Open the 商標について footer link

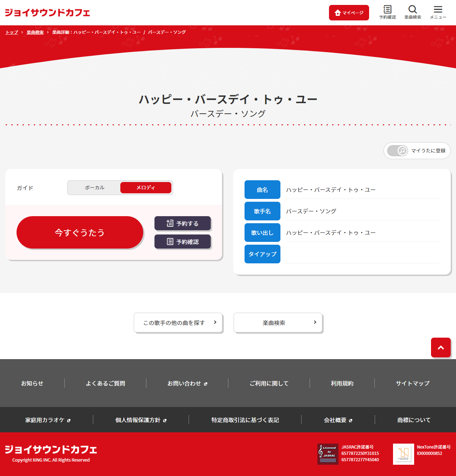pyautogui.click(x=414, y=420)
